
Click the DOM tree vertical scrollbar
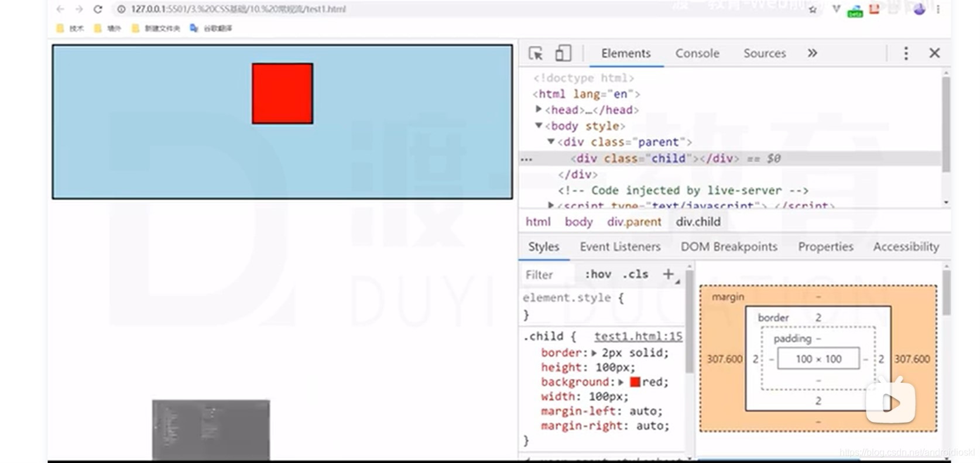click(945, 124)
